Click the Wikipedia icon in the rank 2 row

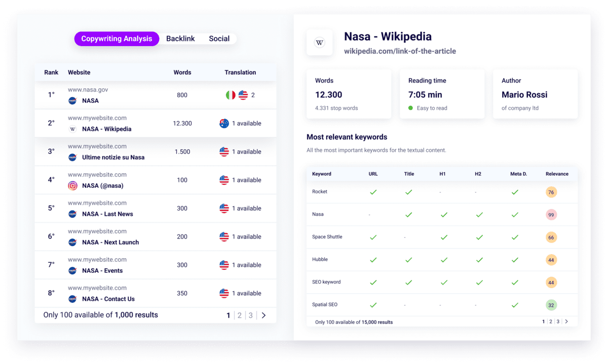72,129
